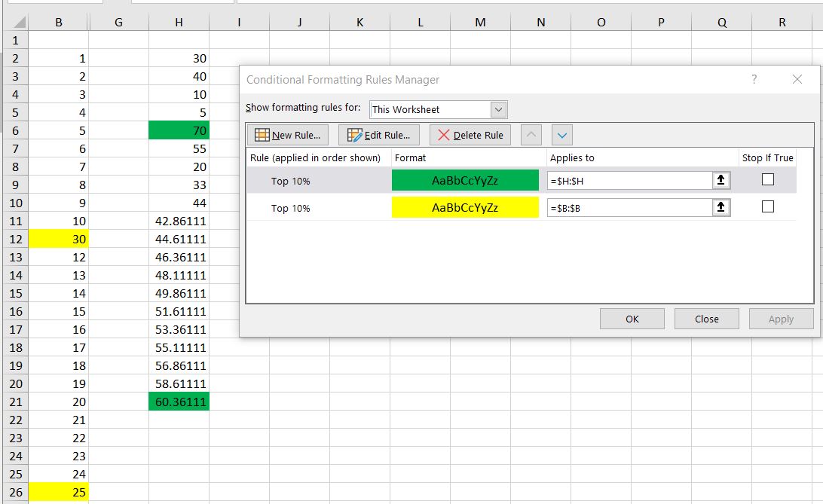Screen dimensions: 823x504
Task: Close the Conditional Formatting Rules Manager dialog
Action: (797, 79)
